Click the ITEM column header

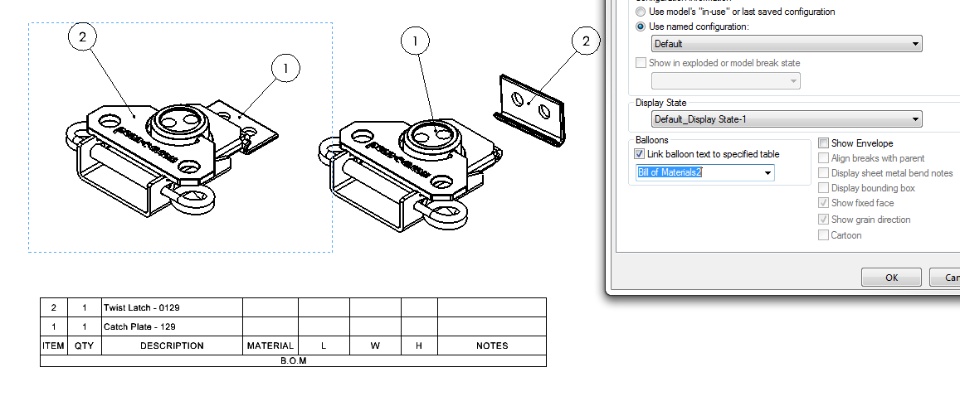(53, 345)
